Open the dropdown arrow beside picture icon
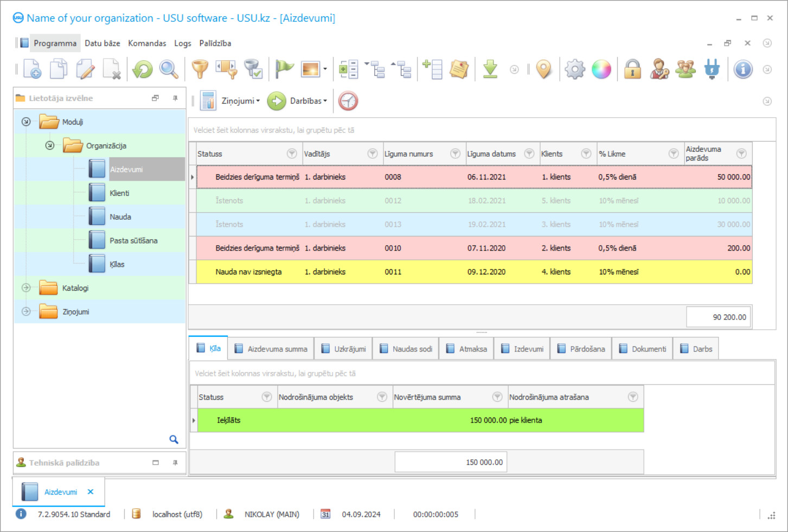The image size is (788, 532). pos(325,69)
